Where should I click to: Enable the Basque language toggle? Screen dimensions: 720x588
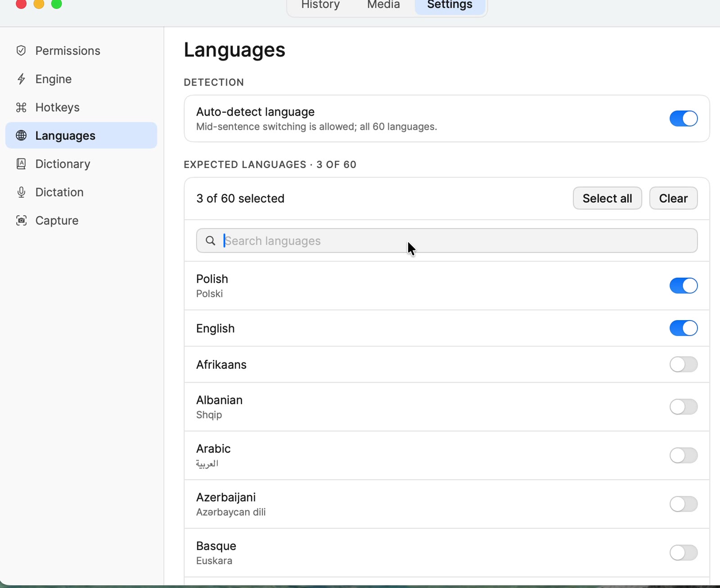click(x=684, y=552)
